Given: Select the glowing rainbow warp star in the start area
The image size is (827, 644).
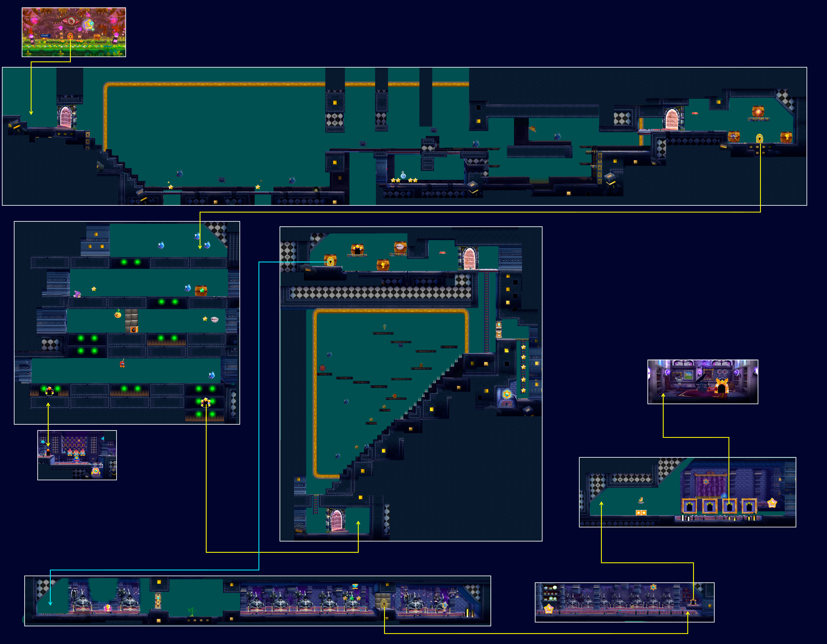Looking at the screenshot, I should 89,24.
